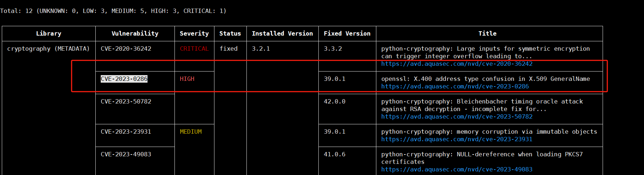Click the fixed version 42.0.0

pos(335,102)
